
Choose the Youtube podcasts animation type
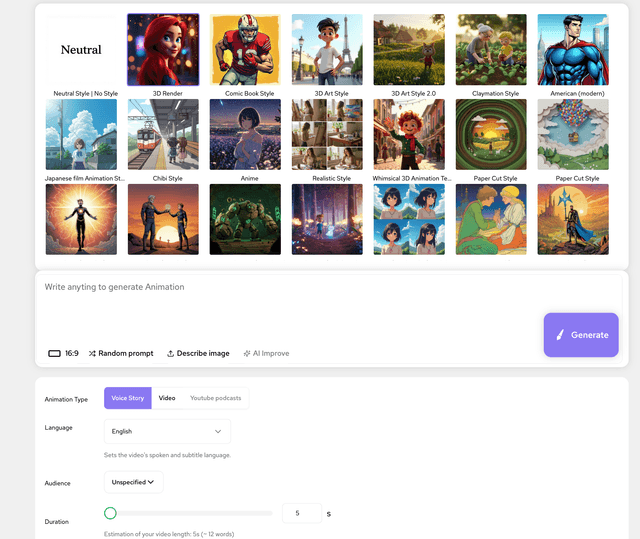click(215, 398)
